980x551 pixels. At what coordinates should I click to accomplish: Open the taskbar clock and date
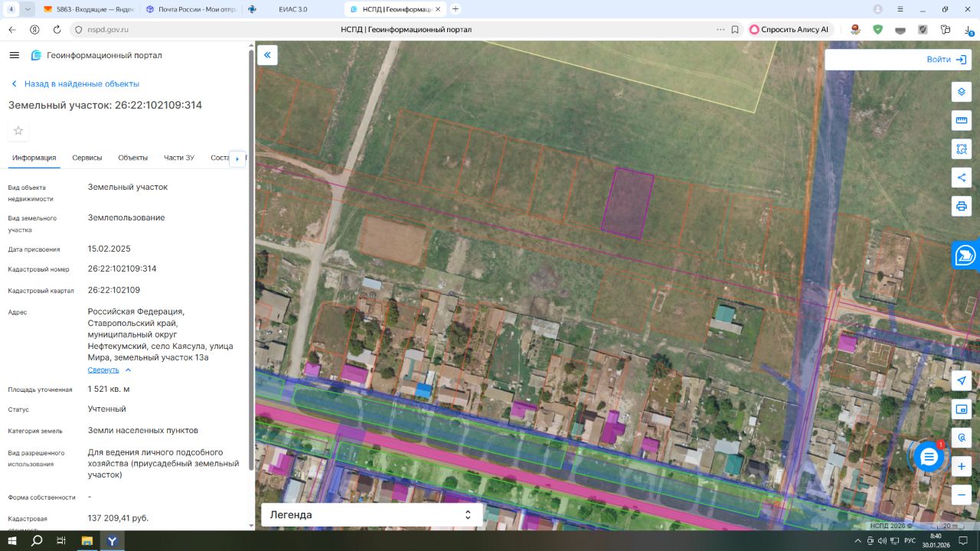(x=936, y=541)
